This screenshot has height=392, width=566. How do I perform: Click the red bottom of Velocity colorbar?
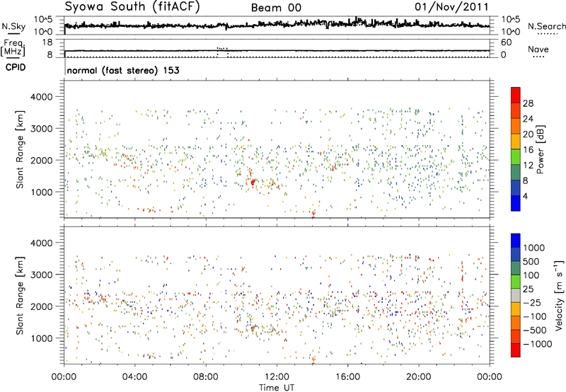click(516, 350)
